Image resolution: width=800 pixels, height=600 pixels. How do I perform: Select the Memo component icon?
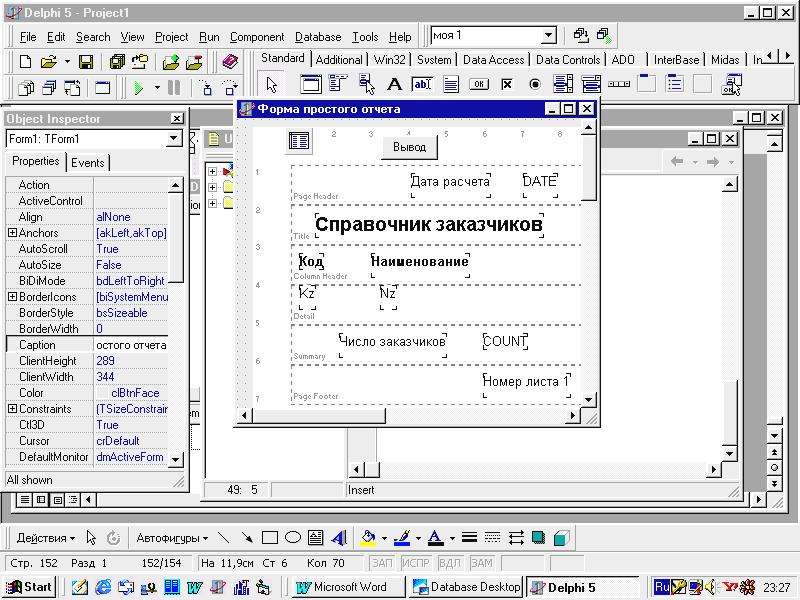coord(451,84)
